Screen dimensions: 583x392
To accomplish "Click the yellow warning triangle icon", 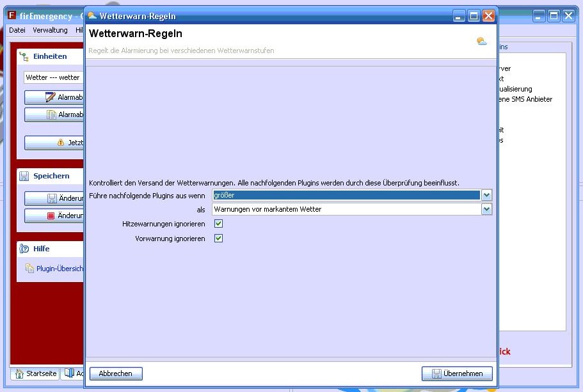I will tap(61, 143).
